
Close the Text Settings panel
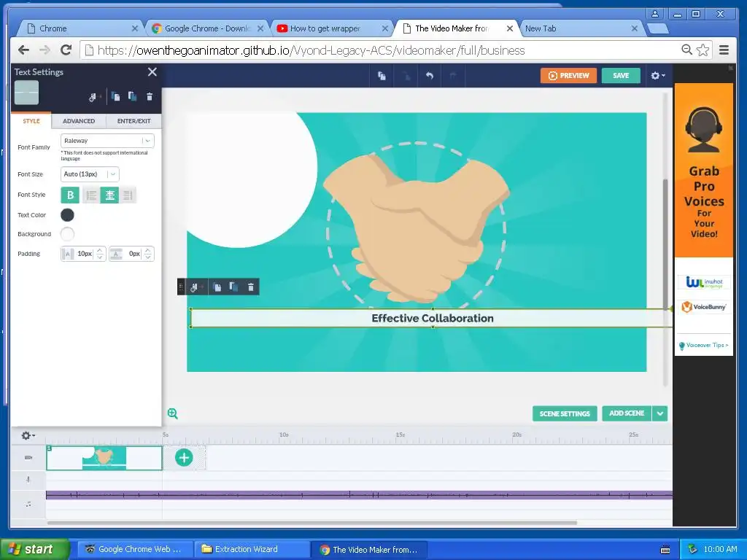pos(152,72)
